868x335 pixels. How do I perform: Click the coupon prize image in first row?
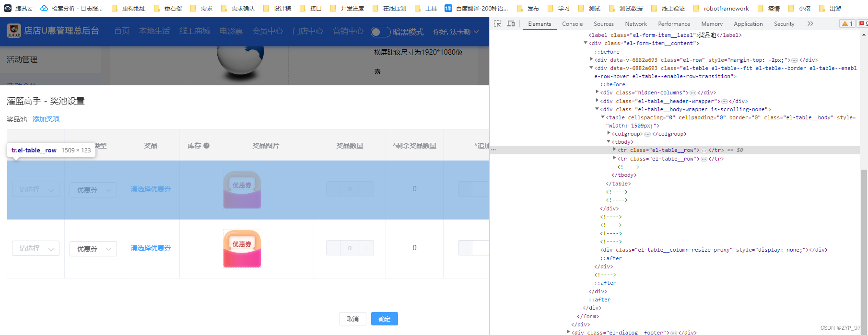click(242, 189)
